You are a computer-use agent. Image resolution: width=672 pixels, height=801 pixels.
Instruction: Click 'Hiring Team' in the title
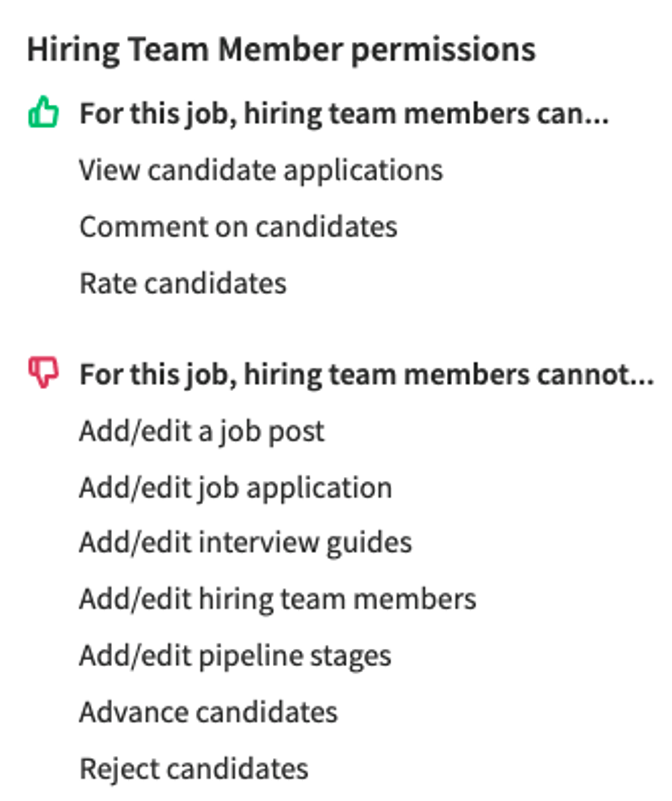pos(118,50)
